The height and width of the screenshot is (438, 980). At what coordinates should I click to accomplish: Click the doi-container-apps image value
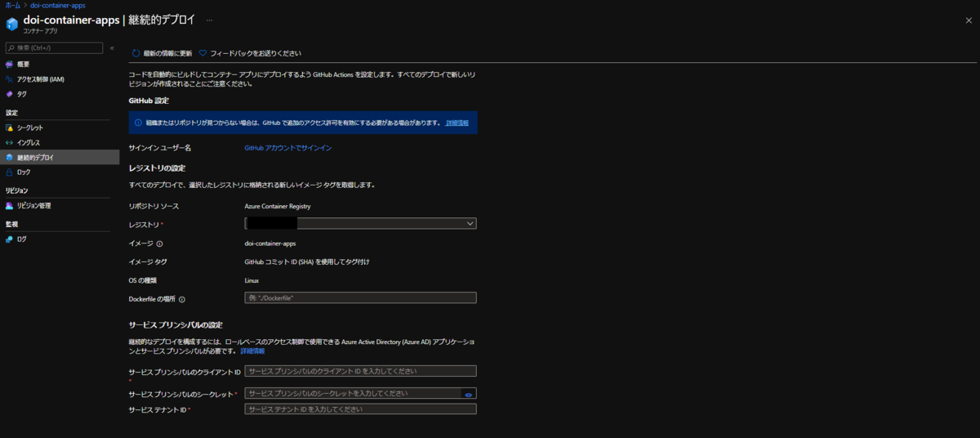click(270, 243)
